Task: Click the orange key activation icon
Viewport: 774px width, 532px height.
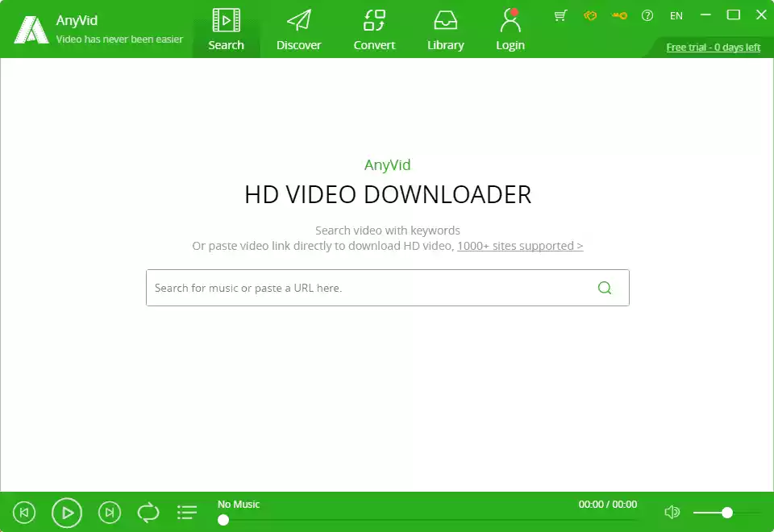Action: (x=619, y=16)
